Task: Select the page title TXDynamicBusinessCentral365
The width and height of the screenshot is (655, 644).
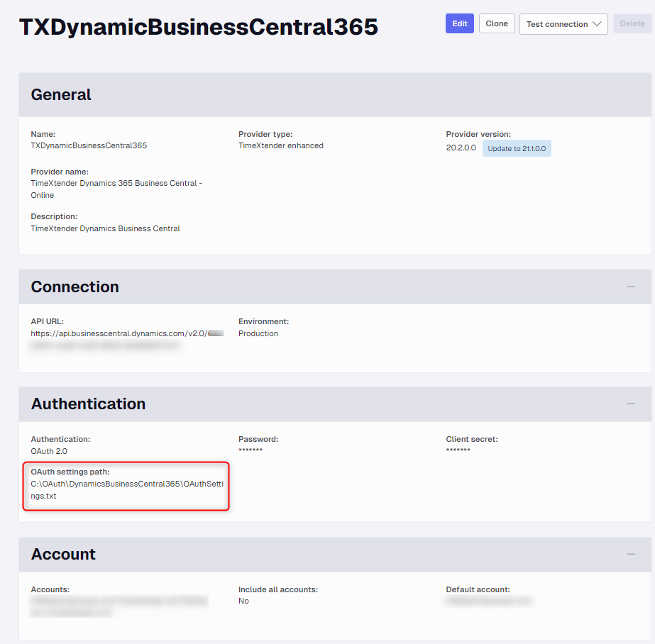Action: 199,27
